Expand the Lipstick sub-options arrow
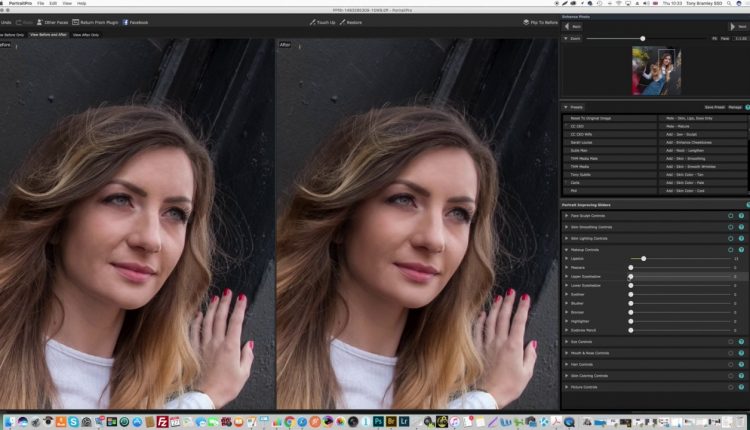The width and height of the screenshot is (750, 430). coord(567,258)
